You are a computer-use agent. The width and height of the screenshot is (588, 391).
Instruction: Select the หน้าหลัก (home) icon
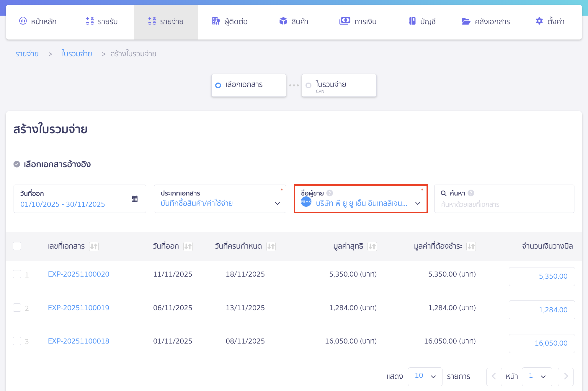[23, 21]
